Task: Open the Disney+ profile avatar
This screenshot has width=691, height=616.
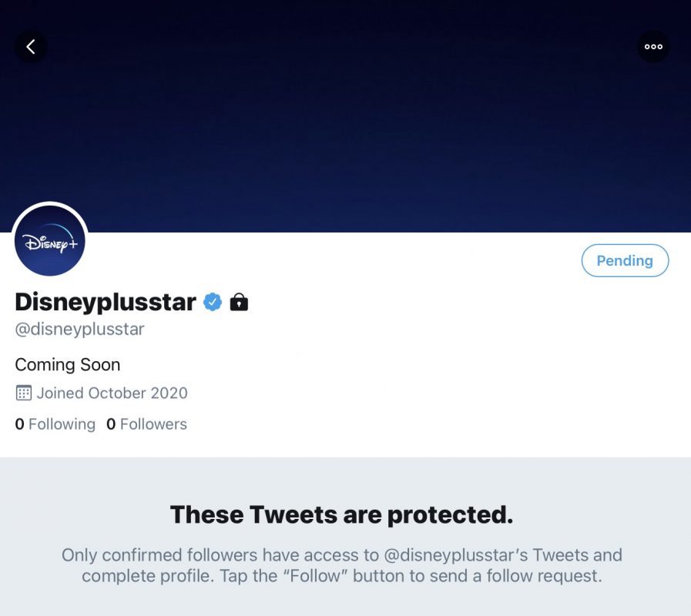Action: pos(50,241)
